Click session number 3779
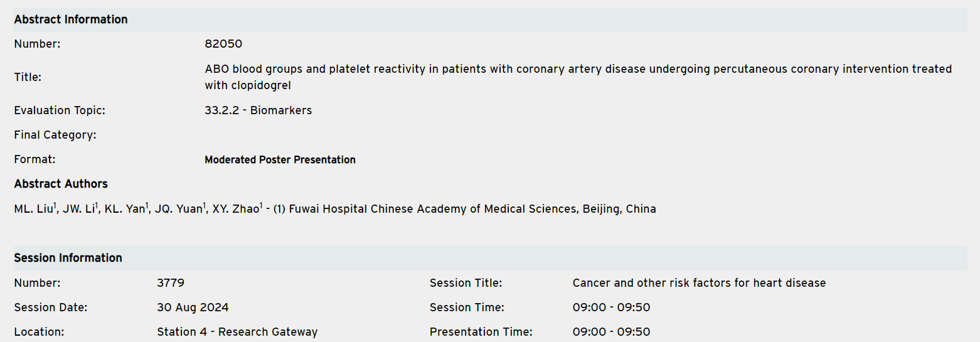980x342 pixels. pos(171,283)
